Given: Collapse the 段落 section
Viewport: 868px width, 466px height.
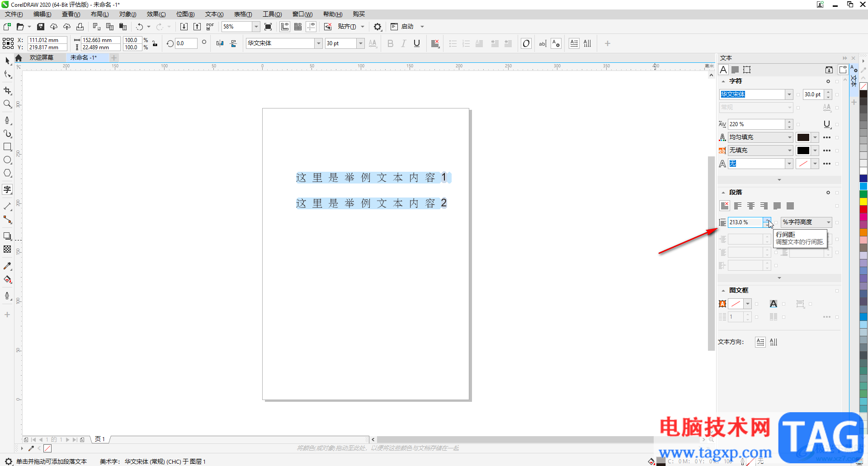Looking at the screenshot, I should point(723,193).
